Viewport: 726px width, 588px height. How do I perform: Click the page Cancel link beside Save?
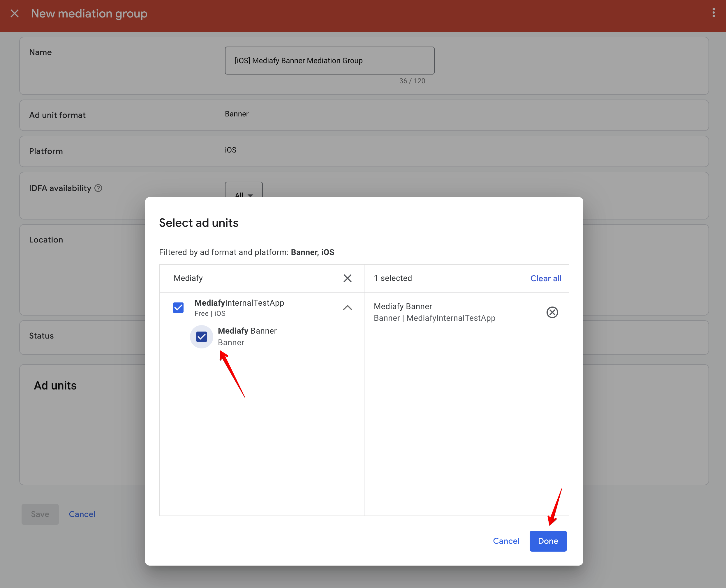(x=82, y=514)
